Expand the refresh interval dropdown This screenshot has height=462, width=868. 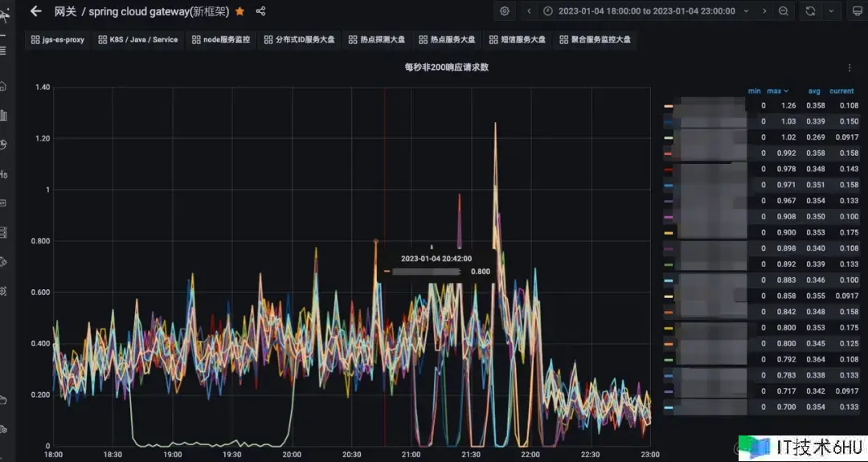tap(830, 11)
